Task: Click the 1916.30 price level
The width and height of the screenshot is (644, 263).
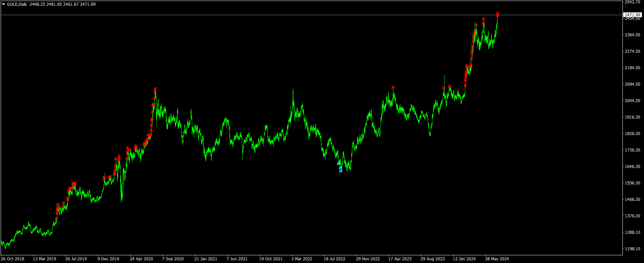Action: click(x=633, y=117)
